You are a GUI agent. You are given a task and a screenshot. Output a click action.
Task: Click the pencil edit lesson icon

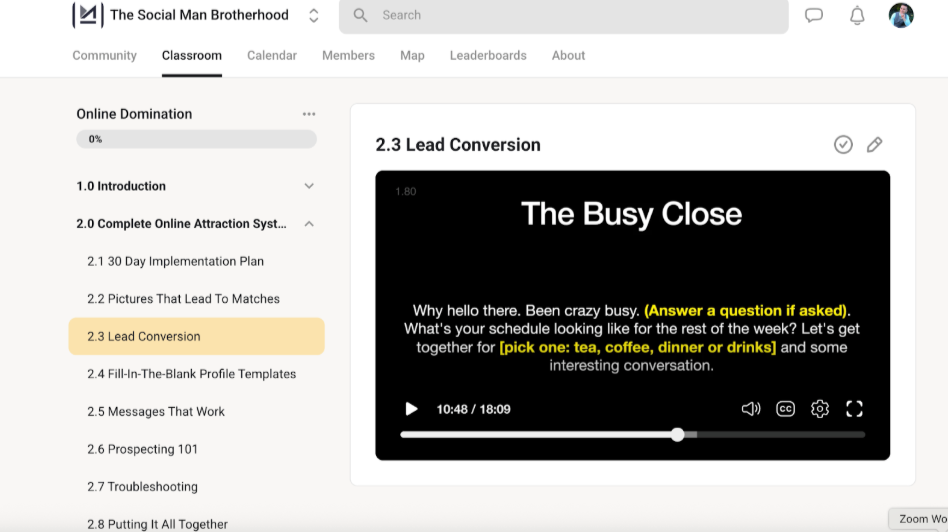click(874, 145)
